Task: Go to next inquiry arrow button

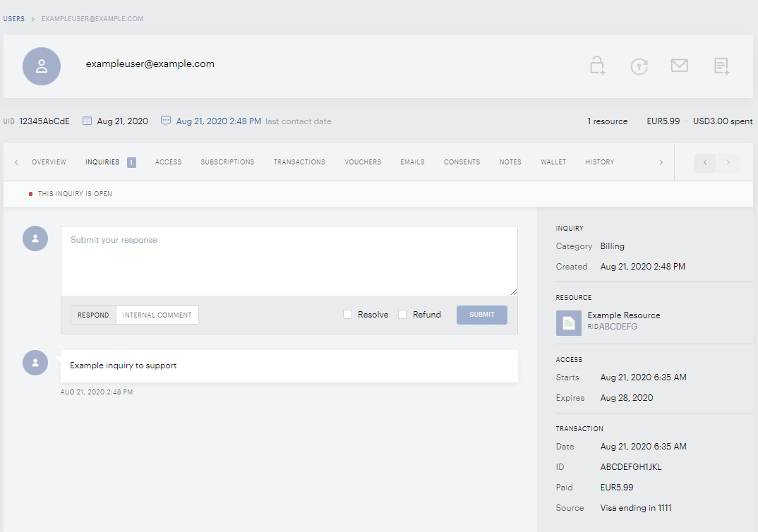Action: (728, 162)
